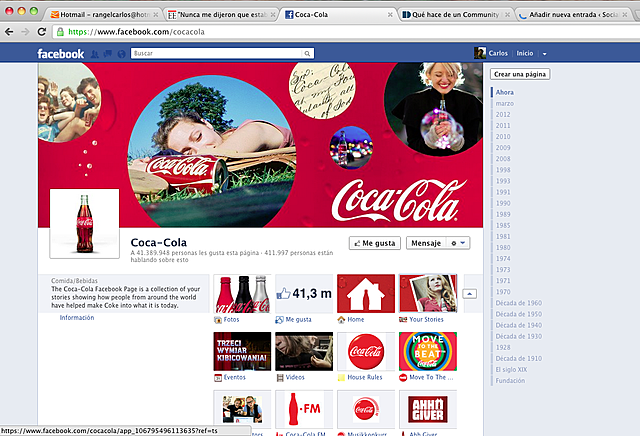Click the Buscar search field
This screenshot has height=436, width=640.
216,53
